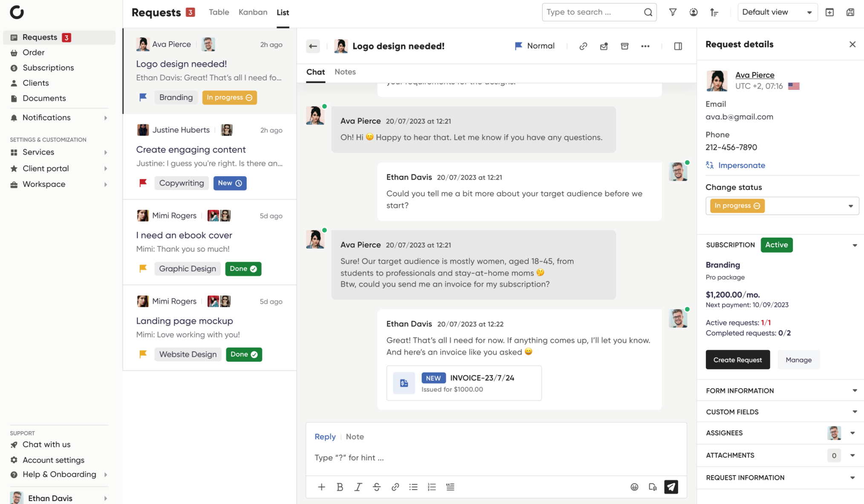The height and width of the screenshot is (504, 864).
Task: Click the Create Request button
Action: [x=737, y=360]
